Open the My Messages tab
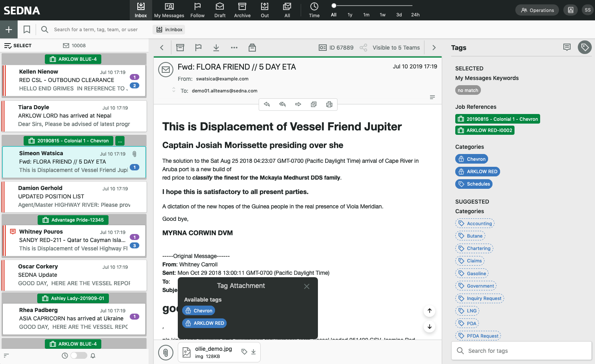 pyautogui.click(x=169, y=10)
